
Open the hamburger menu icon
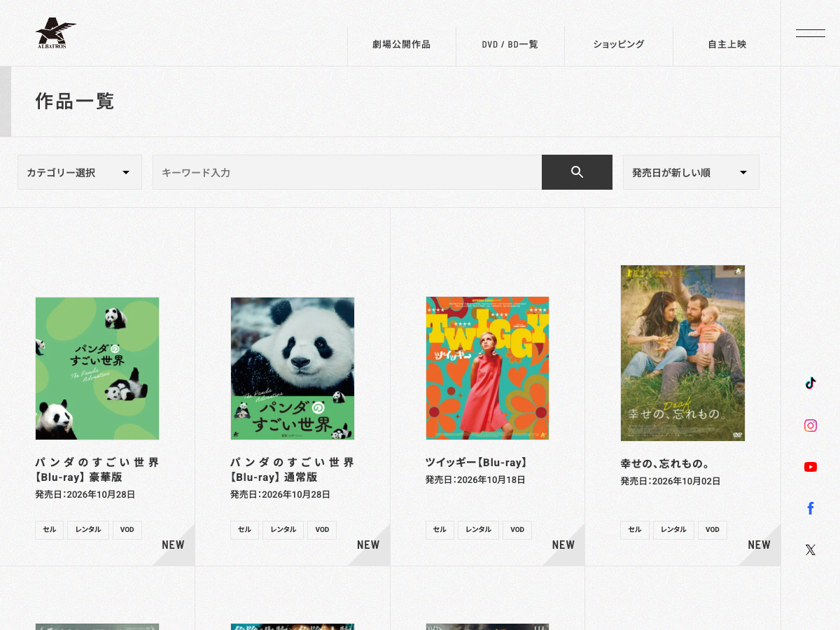[811, 33]
